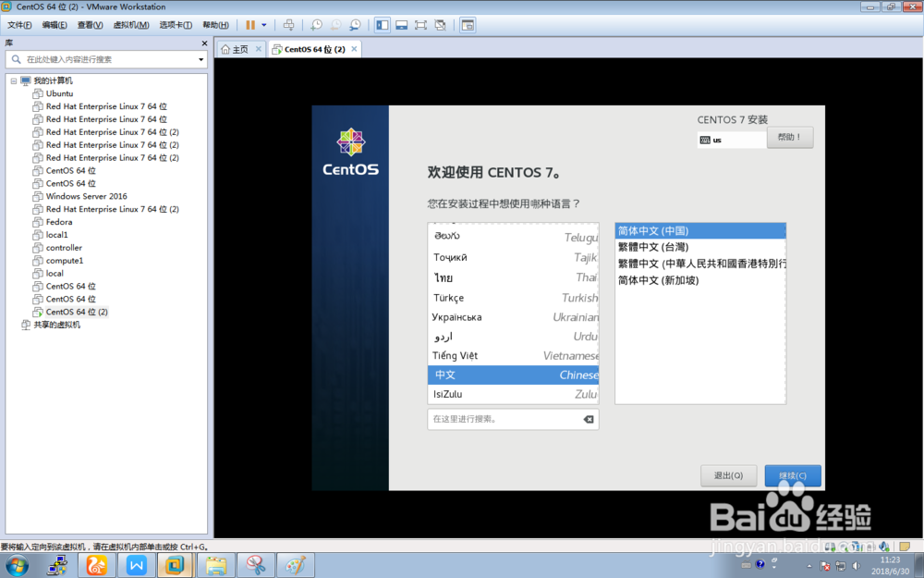Close the CentOS 64 位 (2) tab
Viewport: 924px width, 578px height.
pos(354,49)
